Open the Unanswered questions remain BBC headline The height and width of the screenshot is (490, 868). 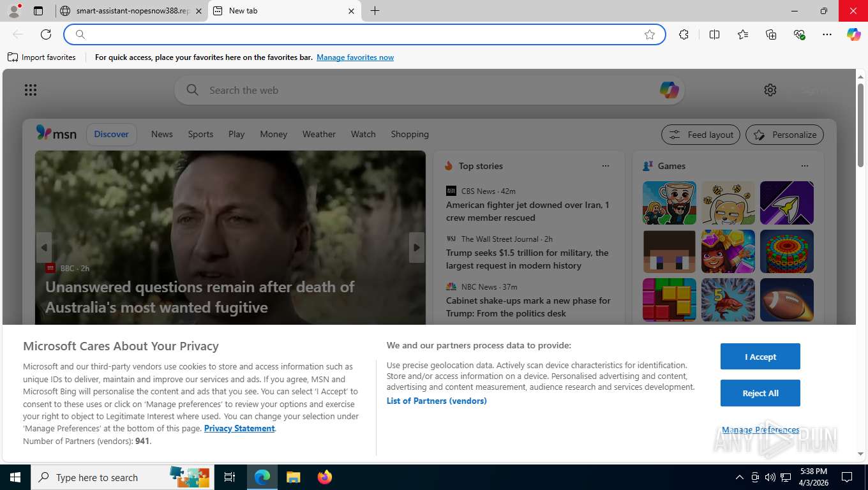click(200, 297)
